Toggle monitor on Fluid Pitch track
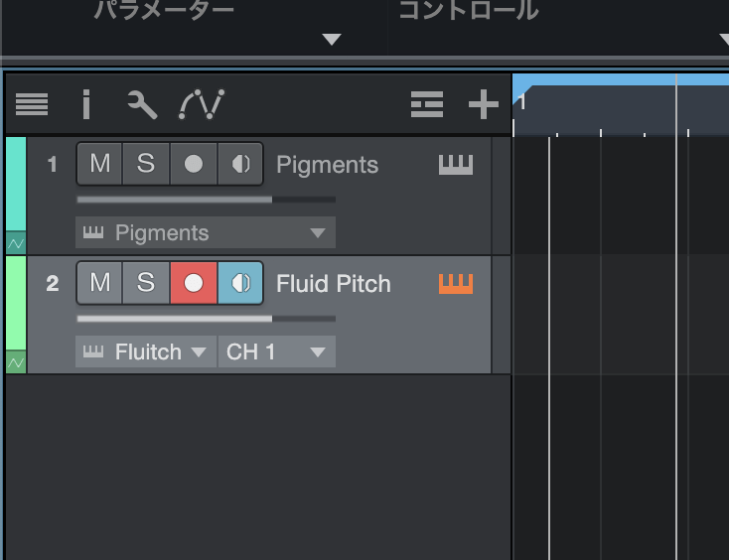 click(240, 284)
